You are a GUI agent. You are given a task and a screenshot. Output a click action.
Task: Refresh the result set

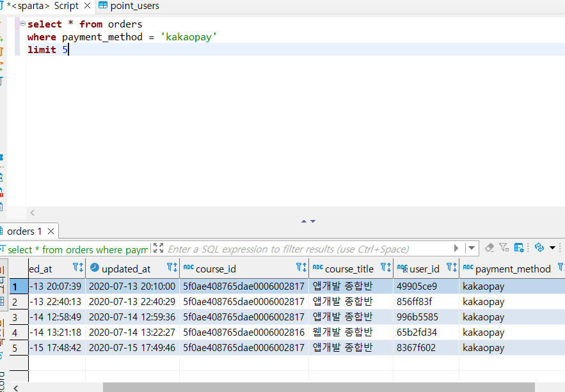coord(539,247)
